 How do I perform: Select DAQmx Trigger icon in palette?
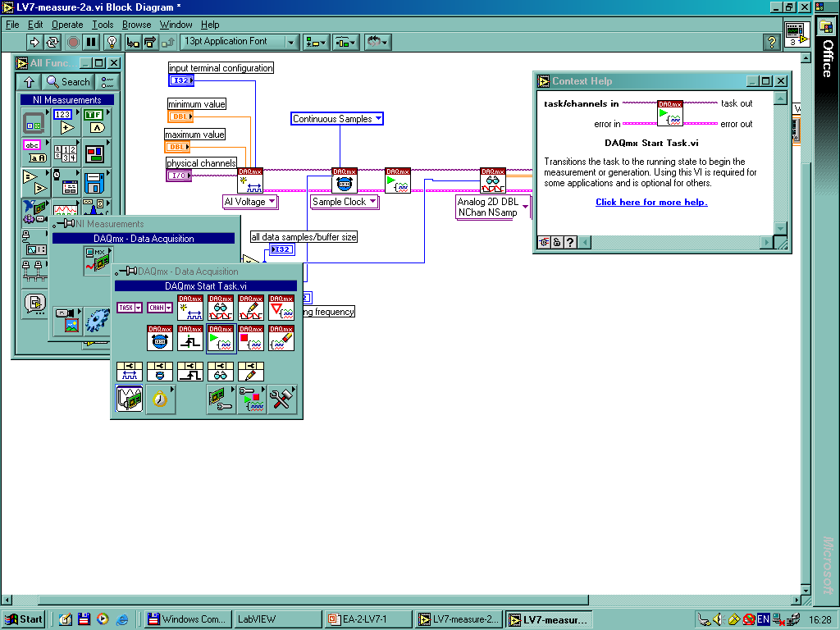click(190, 338)
